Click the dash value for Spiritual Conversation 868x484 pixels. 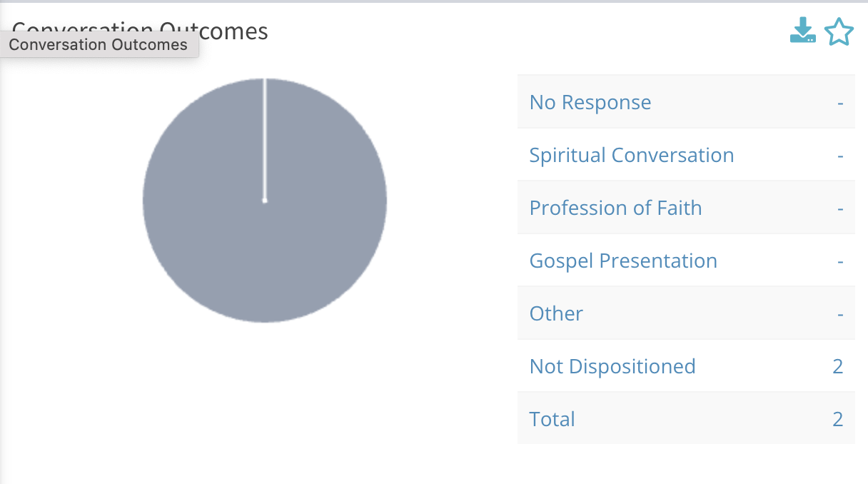[x=840, y=155]
